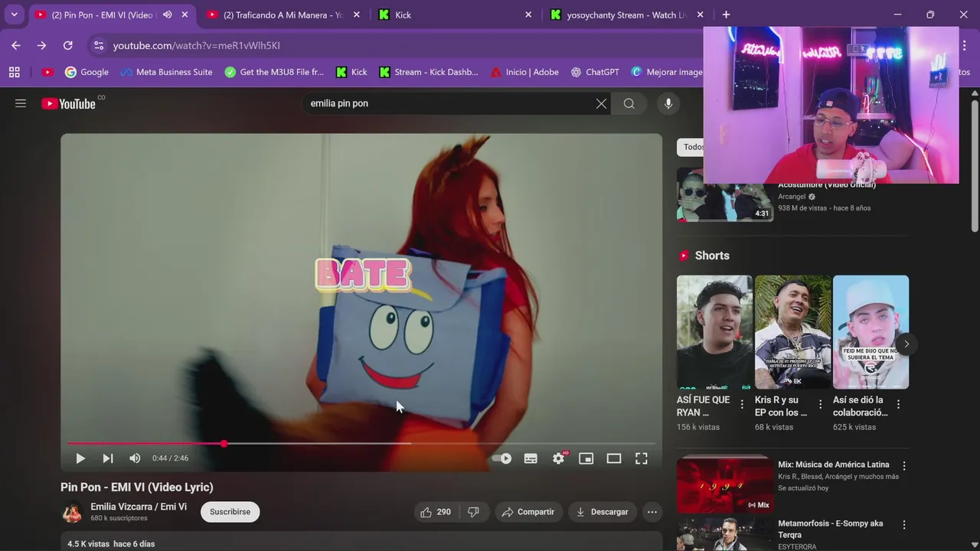Open the YouTube hamburger guide menu

click(x=21, y=103)
